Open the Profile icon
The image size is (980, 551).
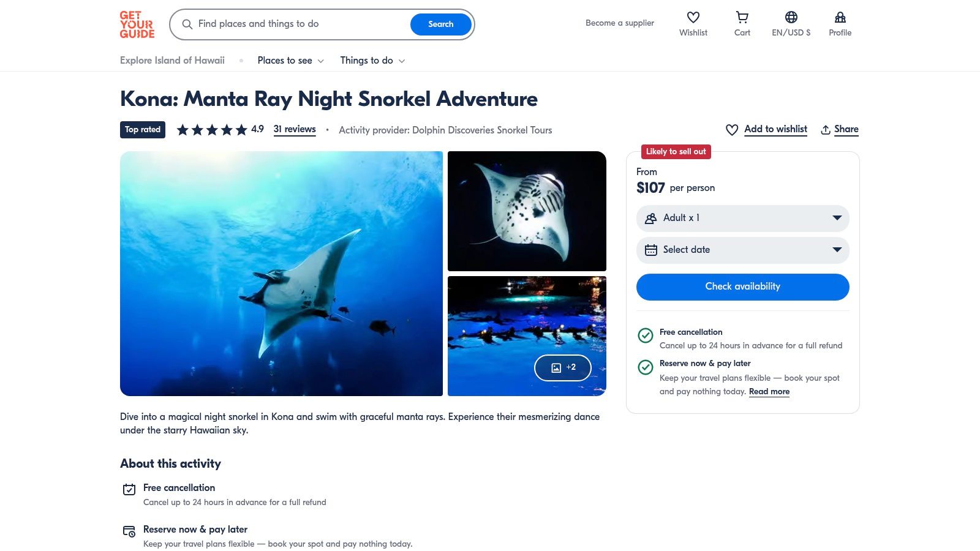click(840, 17)
